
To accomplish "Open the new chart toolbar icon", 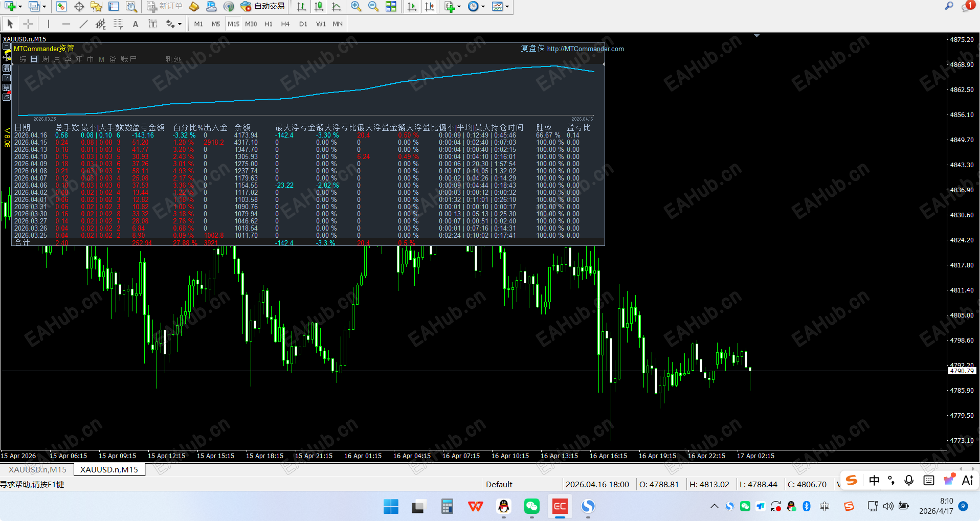I will 10,6.
